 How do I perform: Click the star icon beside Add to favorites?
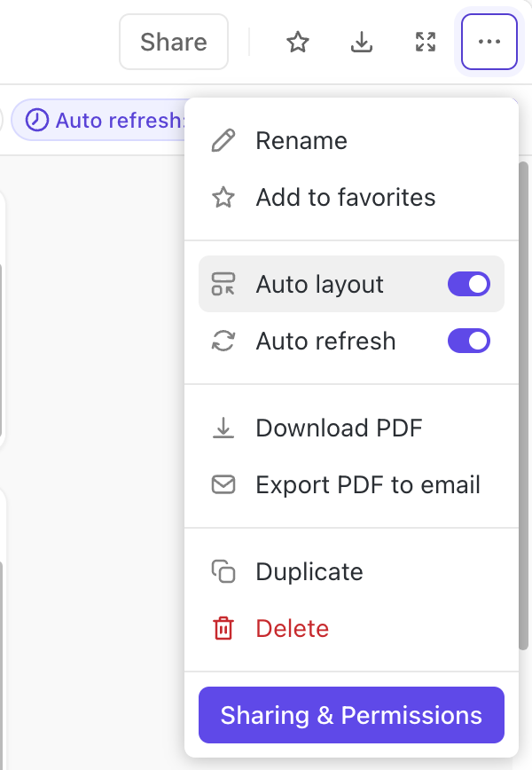[x=223, y=197]
